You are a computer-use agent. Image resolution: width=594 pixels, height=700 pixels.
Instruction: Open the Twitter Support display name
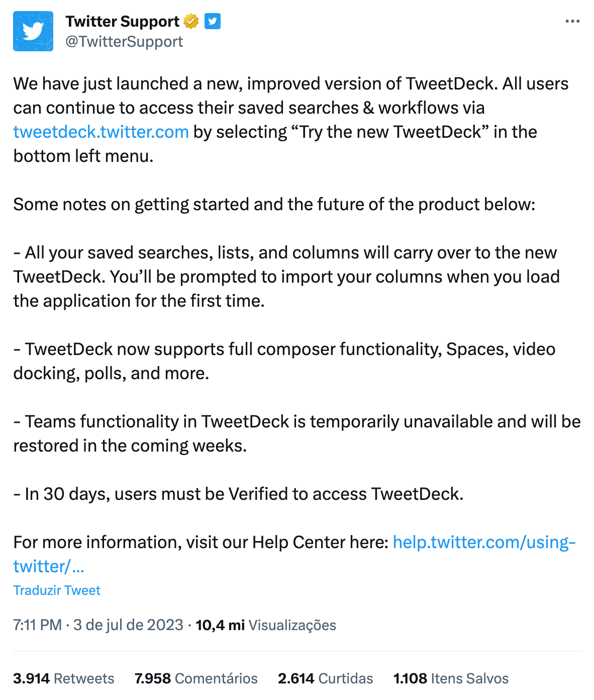tap(122, 22)
